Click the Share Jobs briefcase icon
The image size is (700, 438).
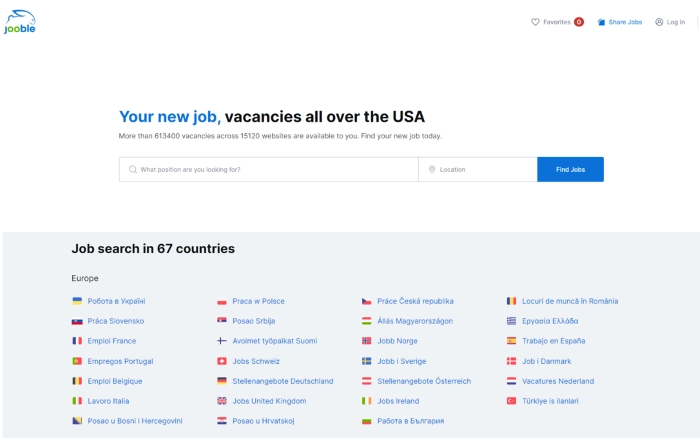click(602, 22)
